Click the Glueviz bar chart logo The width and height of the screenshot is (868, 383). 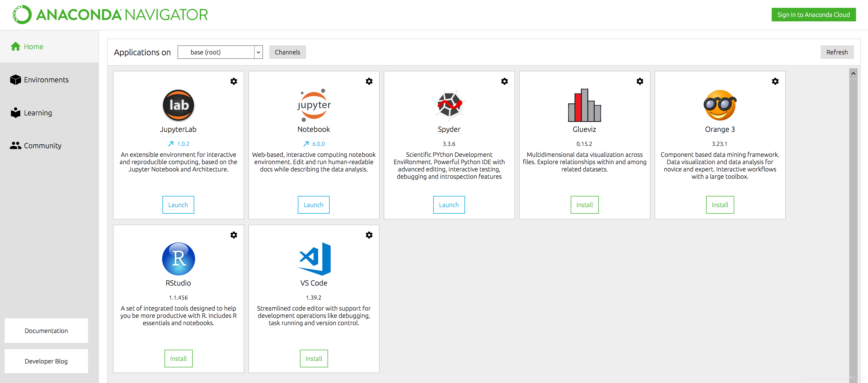[585, 105]
